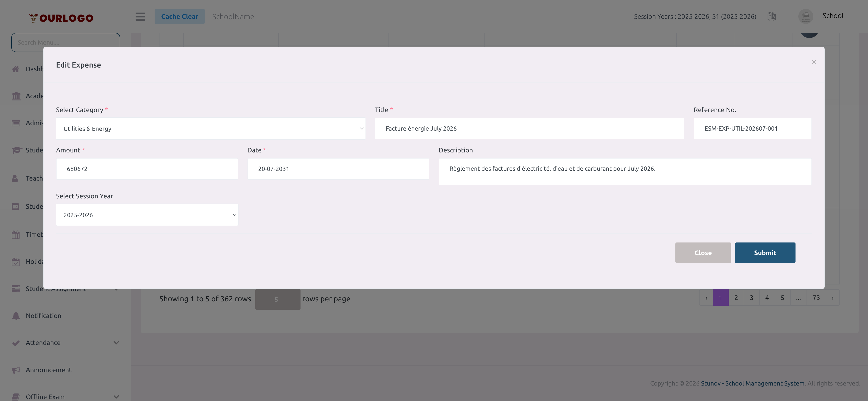Click the Cache Clear button
Viewport: 868px width, 401px height.
coord(180,16)
